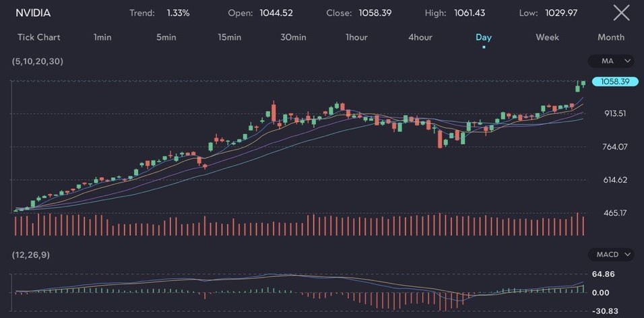Open the MA indicator dropdown
Image resolution: width=644 pixels, height=318 pixels.
(x=611, y=61)
